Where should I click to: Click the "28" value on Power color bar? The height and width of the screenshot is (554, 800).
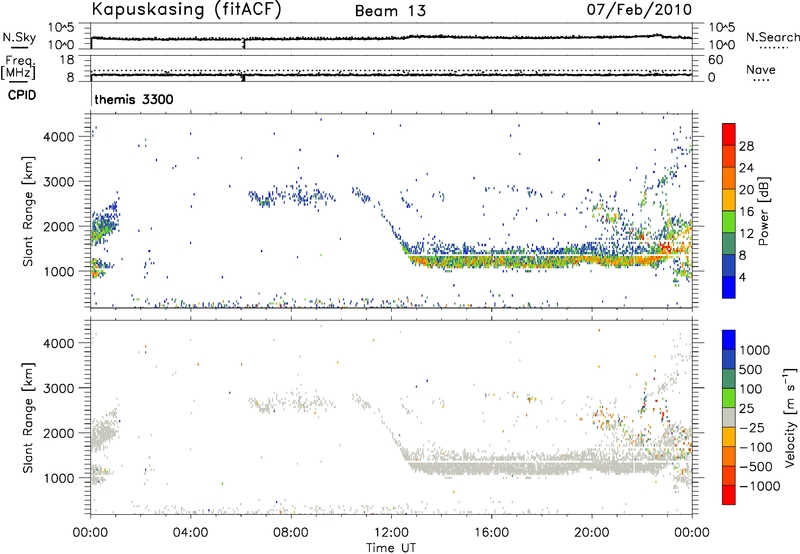click(x=746, y=146)
